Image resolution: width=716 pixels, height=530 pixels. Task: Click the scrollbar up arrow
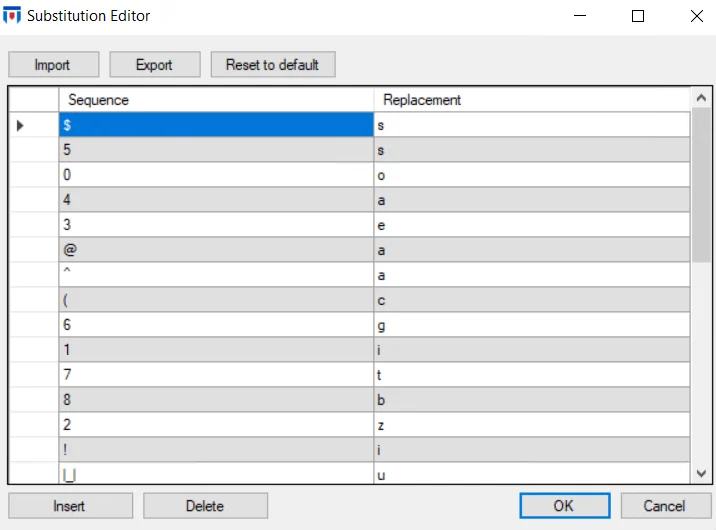701,97
